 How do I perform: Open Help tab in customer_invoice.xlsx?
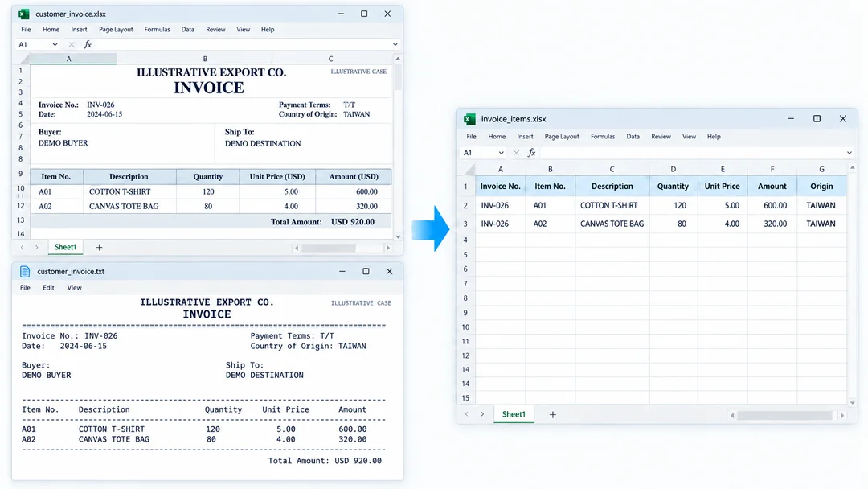tap(268, 29)
